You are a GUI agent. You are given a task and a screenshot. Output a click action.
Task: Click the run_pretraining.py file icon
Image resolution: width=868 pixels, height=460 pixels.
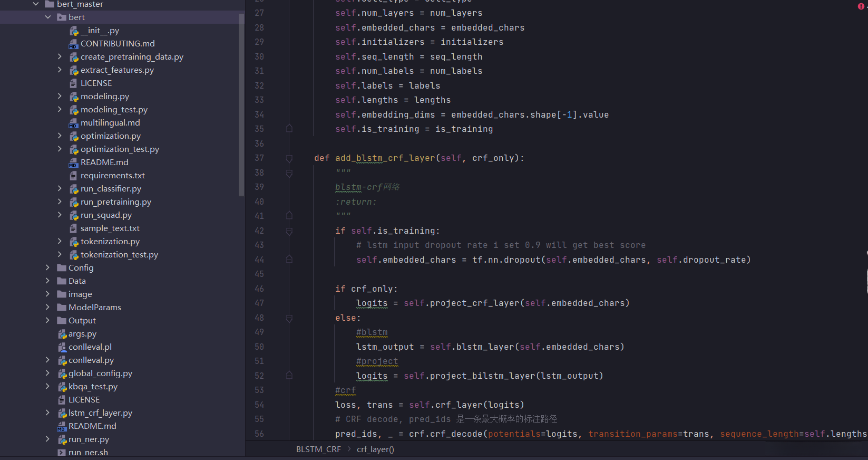pyautogui.click(x=74, y=202)
